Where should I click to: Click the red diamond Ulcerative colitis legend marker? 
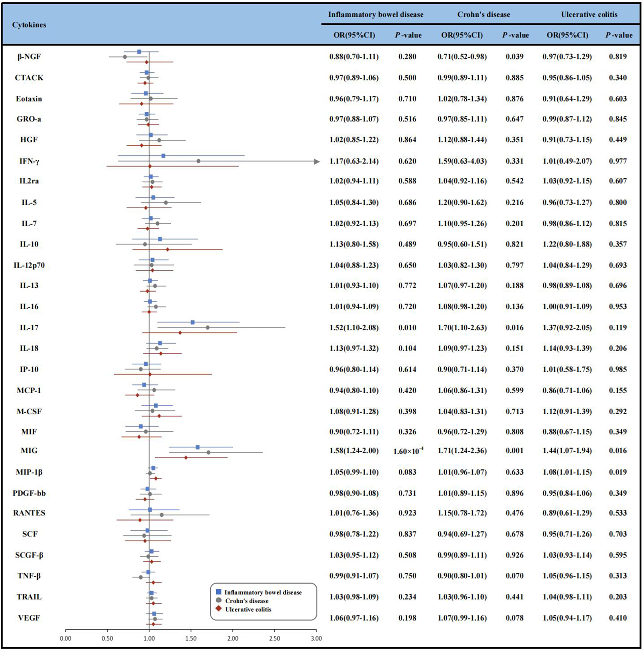coord(218,609)
